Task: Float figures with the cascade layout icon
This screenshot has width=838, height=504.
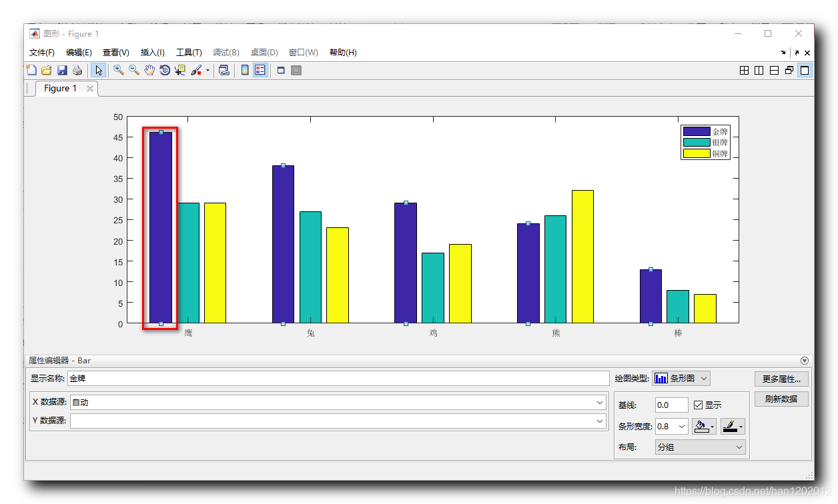Action: tap(790, 70)
